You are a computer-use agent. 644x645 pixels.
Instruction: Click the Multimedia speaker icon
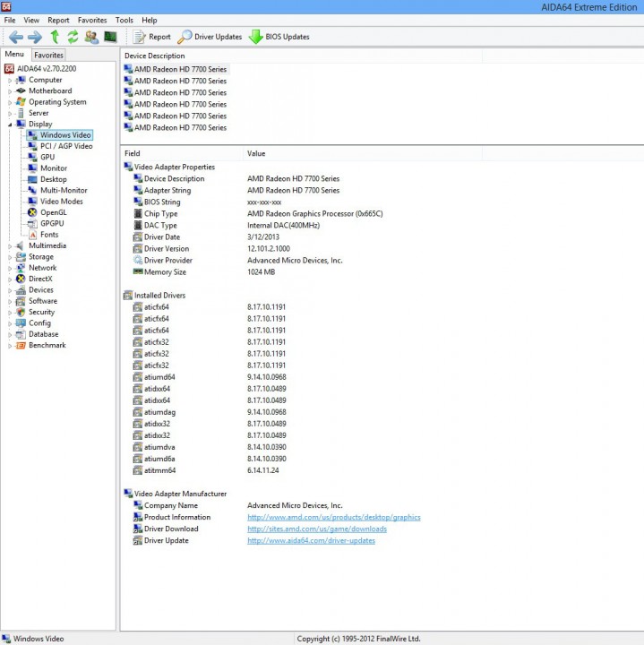[20, 246]
